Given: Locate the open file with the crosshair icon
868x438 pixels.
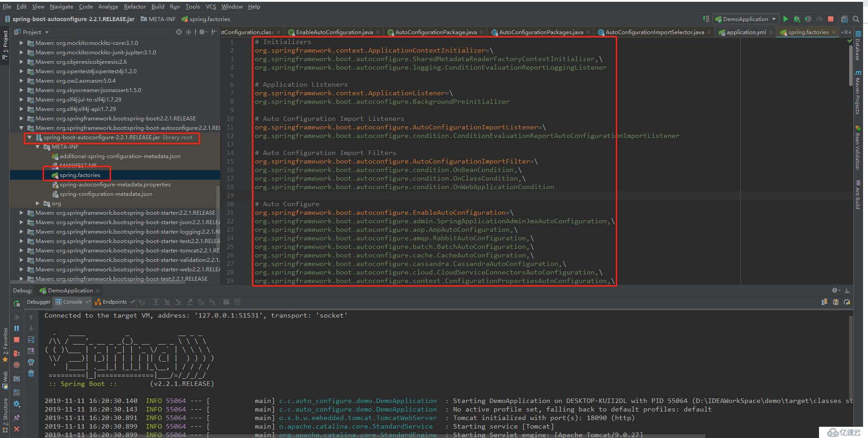Looking at the screenshot, I should pyautogui.click(x=179, y=32).
